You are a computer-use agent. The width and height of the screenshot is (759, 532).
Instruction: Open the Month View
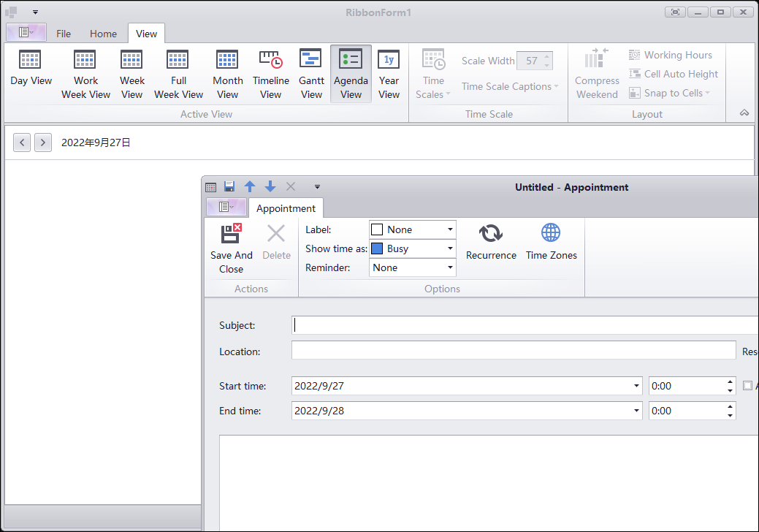227,73
